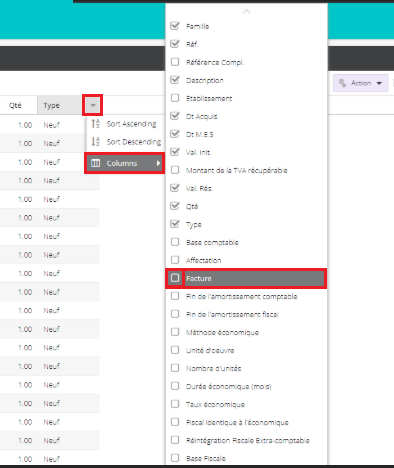Click the Columns grid icon
394x468 pixels.
(96, 163)
